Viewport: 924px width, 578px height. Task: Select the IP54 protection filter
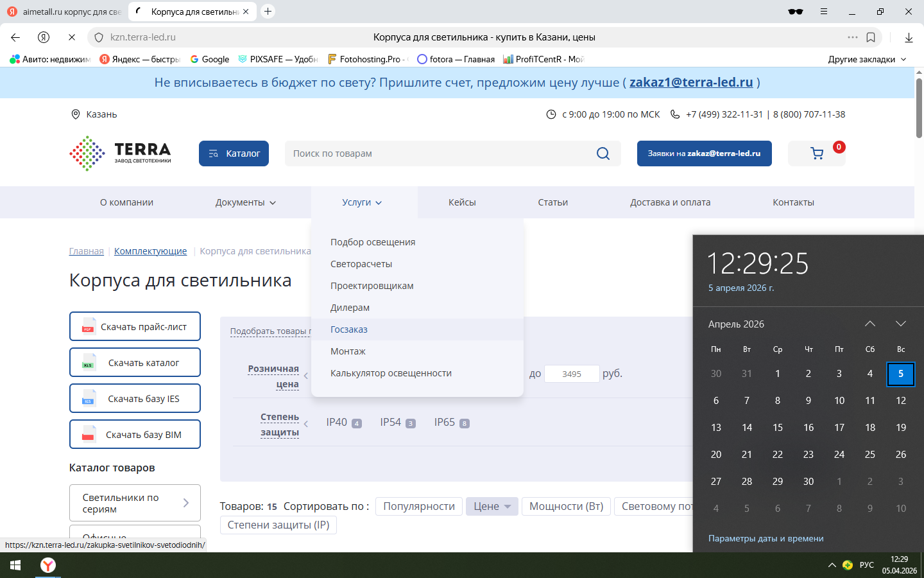tap(391, 423)
